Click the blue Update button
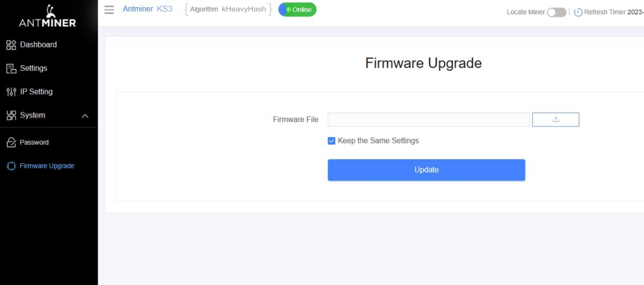This screenshot has width=644, height=285. tap(426, 170)
